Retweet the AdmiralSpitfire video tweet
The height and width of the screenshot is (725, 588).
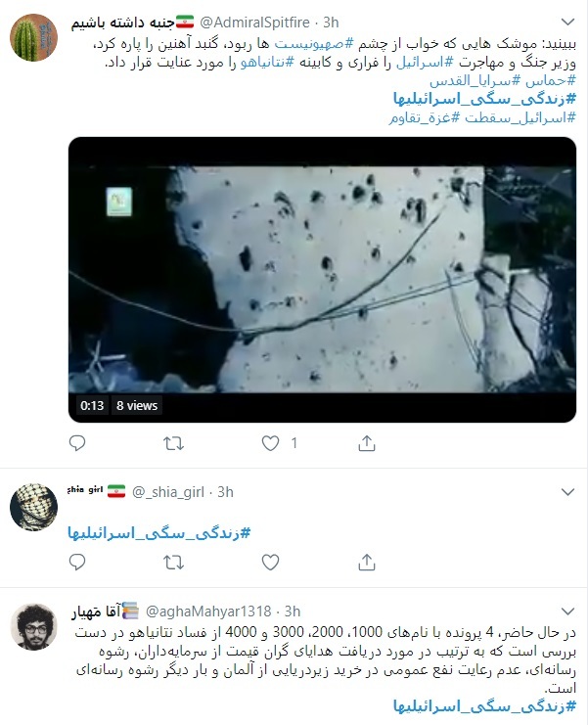click(x=174, y=443)
